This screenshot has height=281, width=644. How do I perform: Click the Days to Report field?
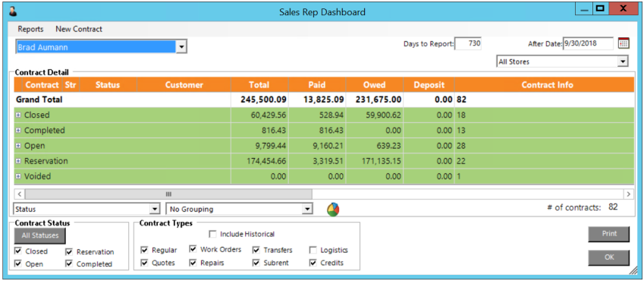(468, 43)
